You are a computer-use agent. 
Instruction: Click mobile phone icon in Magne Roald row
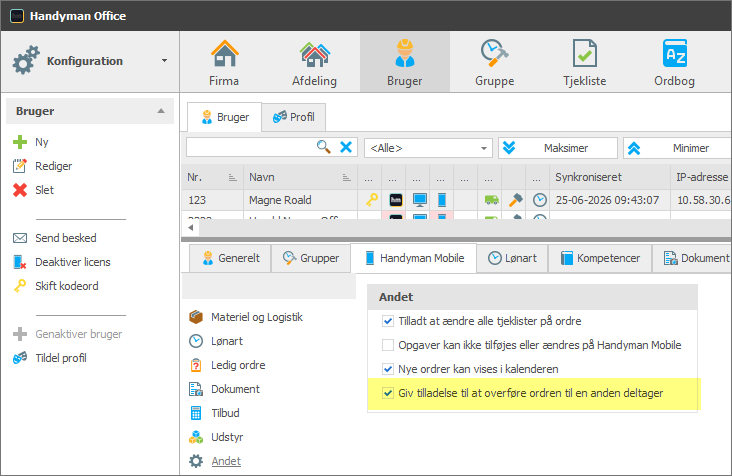442,200
